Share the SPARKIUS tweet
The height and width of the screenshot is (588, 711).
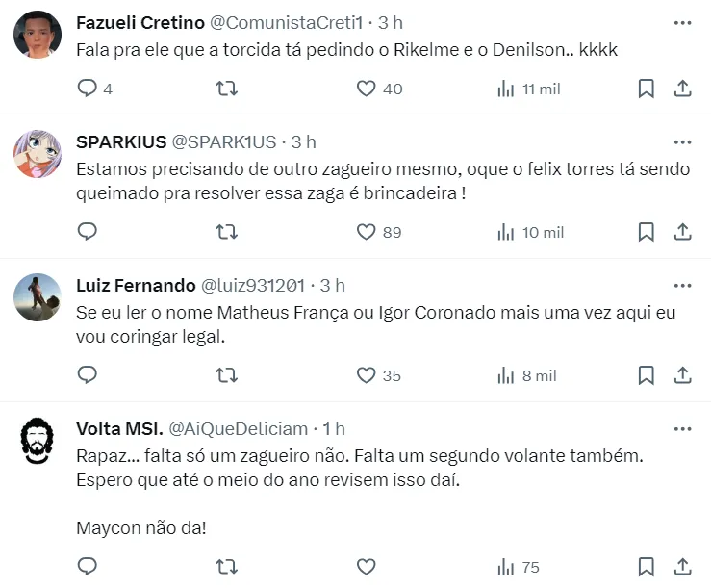(682, 232)
